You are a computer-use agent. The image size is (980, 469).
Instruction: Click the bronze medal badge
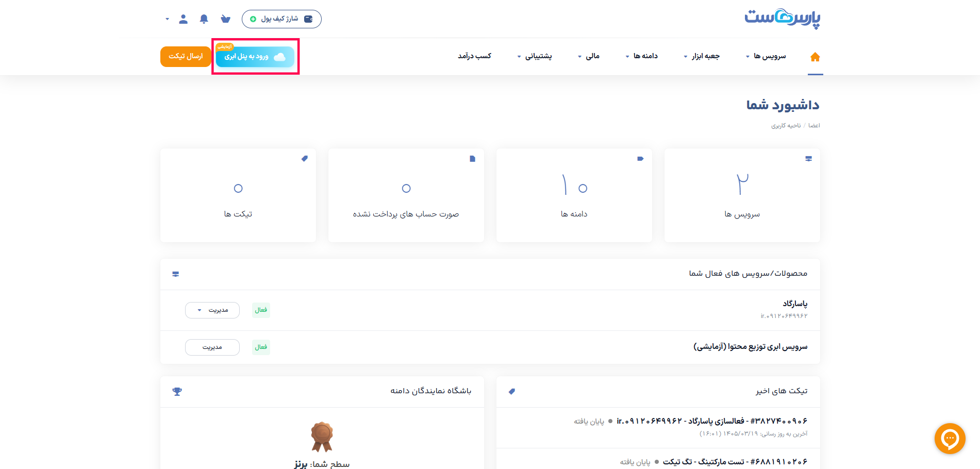322,437
